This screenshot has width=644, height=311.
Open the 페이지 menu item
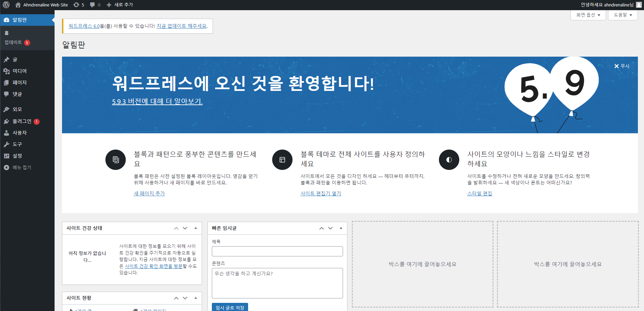click(20, 83)
